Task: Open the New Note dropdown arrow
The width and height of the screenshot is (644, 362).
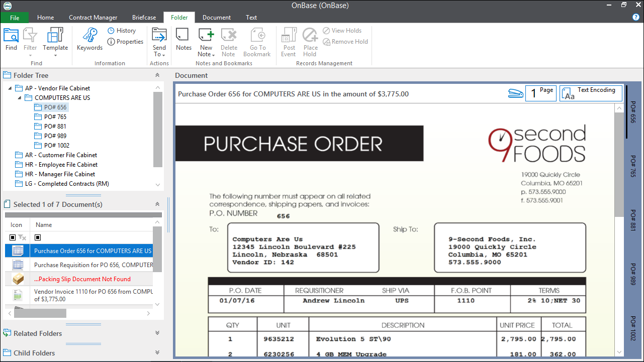Action: point(214,55)
